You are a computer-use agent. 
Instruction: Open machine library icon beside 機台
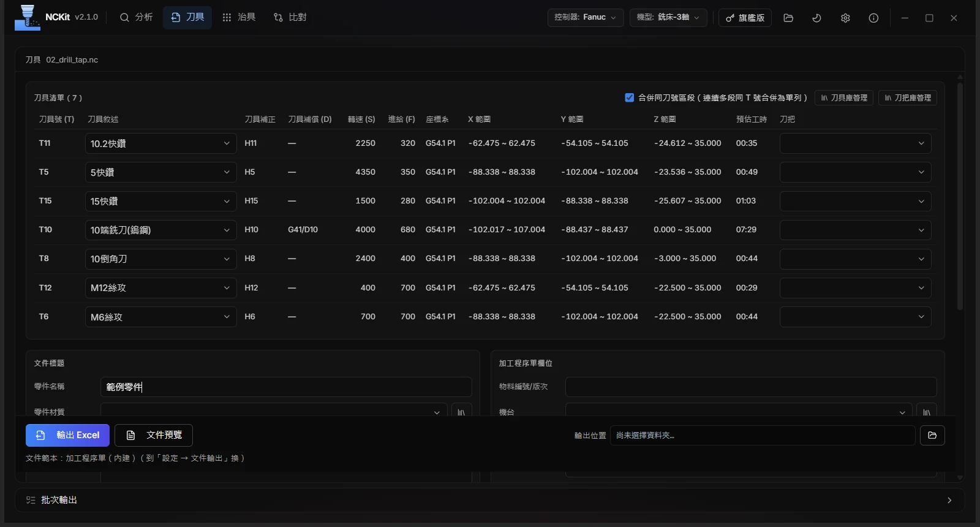point(927,412)
